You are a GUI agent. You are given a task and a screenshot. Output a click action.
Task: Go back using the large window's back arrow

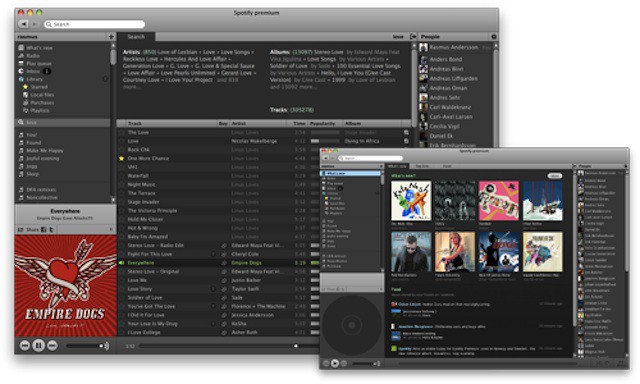click(x=24, y=24)
